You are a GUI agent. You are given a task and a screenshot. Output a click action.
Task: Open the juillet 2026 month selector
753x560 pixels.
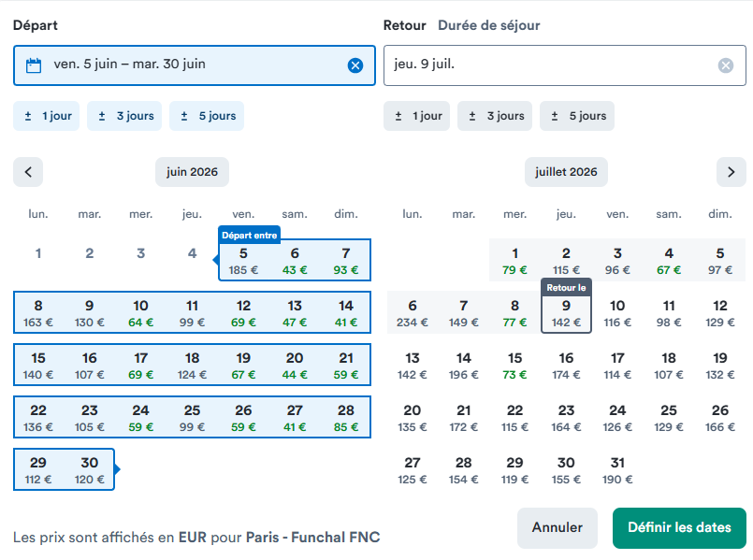point(566,172)
